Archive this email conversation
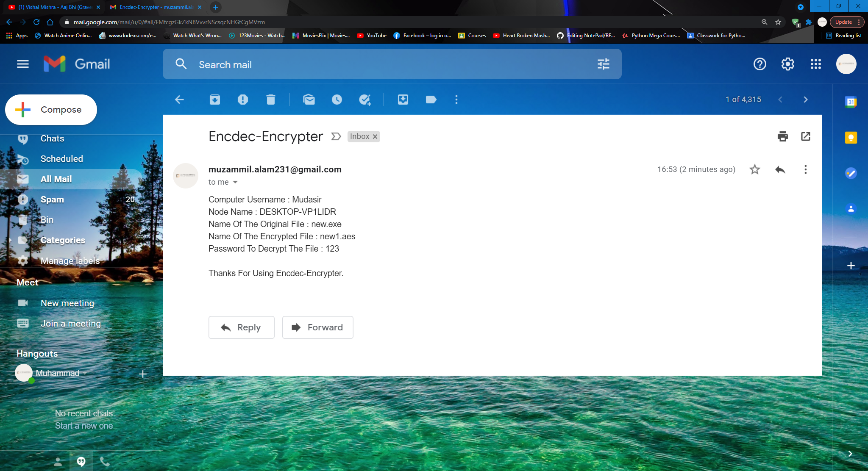Screen dimensions: 868x471 [x=215, y=100]
